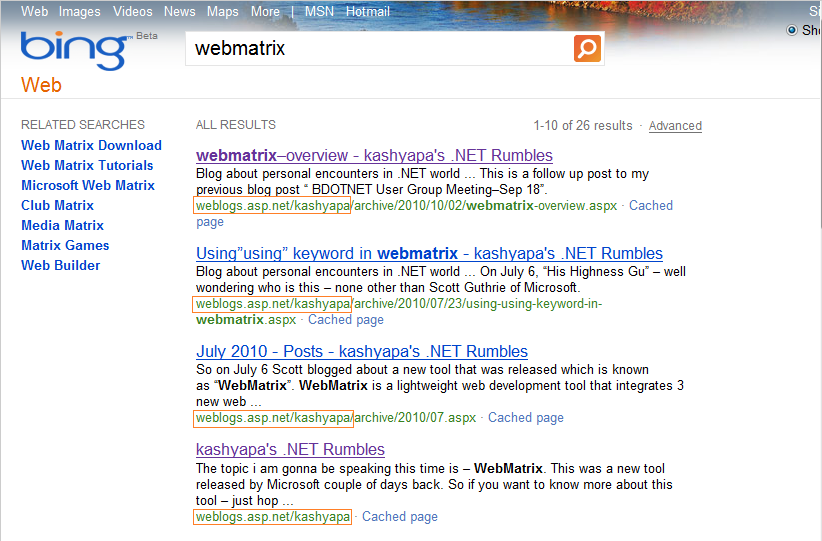Open the Web tab in top navigation

[x=35, y=11]
